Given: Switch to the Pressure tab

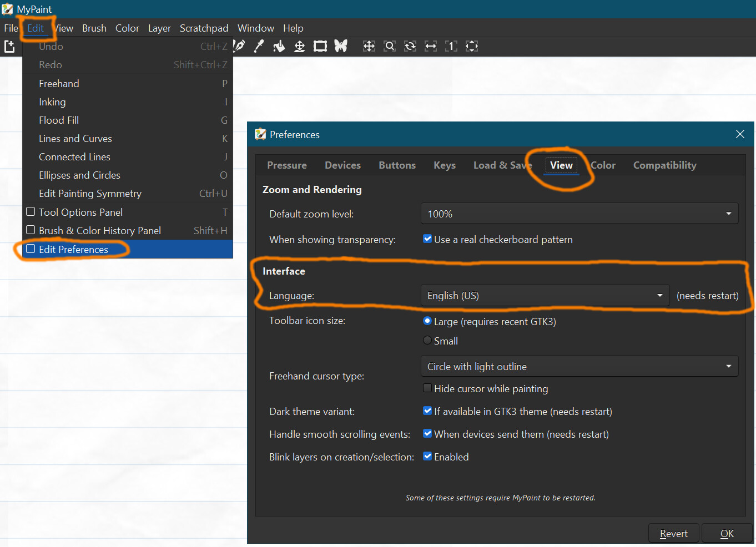Looking at the screenshot, I should pos(287,165).
